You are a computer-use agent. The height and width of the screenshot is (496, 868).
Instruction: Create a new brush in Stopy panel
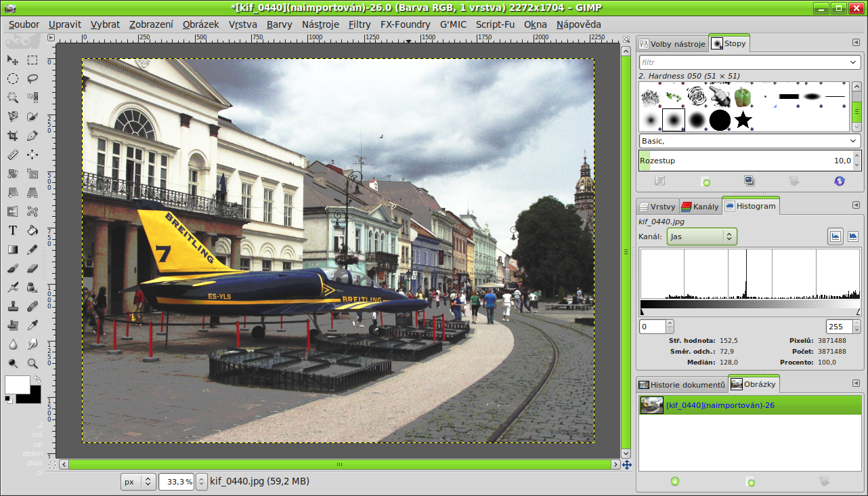point(706,181)
